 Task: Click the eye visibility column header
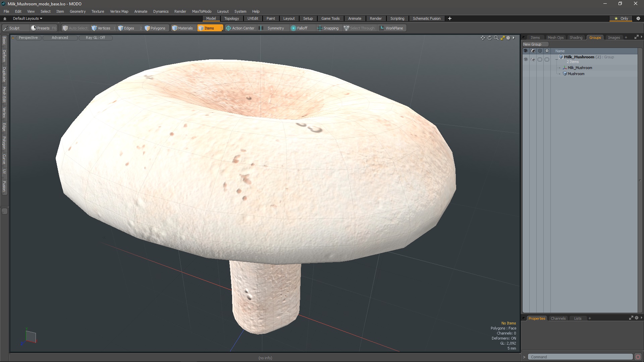[x=526, y=51]
